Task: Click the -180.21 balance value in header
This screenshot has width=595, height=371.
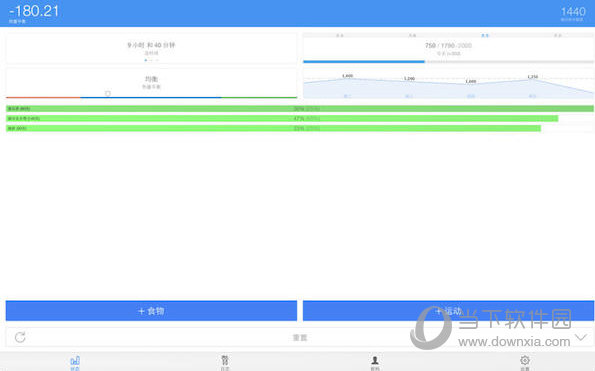Action: pyautogui.click(x=34, y=11)
